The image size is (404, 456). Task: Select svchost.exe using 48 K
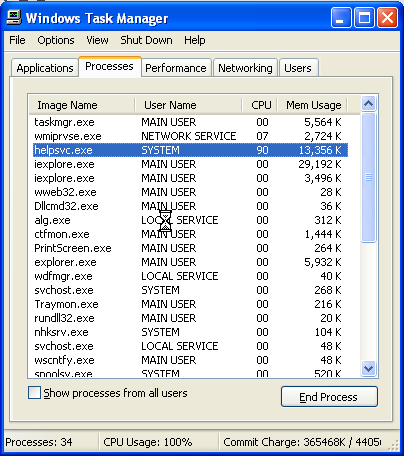(190, 346)
